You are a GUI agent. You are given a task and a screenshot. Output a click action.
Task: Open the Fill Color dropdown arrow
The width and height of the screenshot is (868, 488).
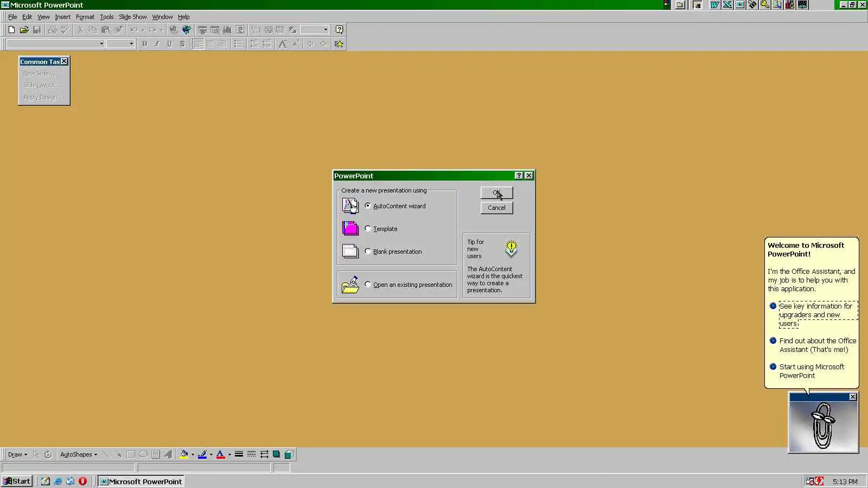[193, 454]
